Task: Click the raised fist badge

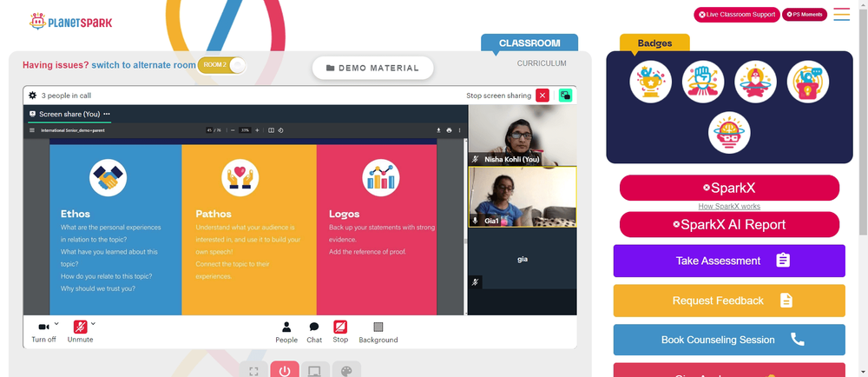Action: pyautogui.click(x=703, y=82)
